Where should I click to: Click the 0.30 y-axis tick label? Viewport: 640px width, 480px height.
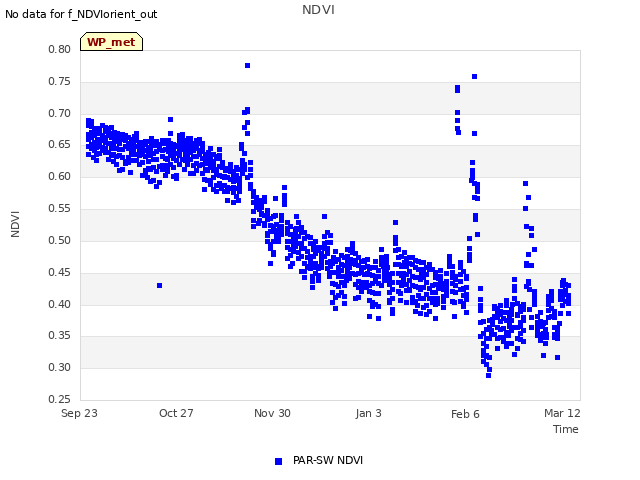60,367
